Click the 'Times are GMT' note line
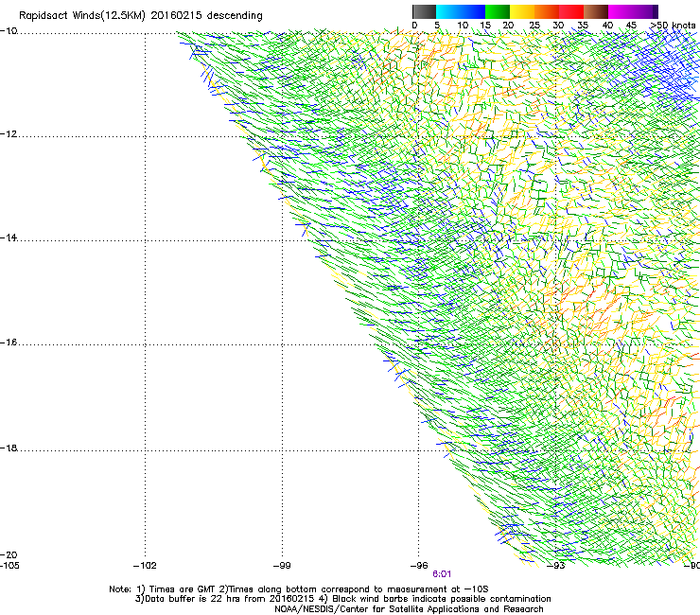This screenshot has width=700, height=615. click(x=299, y=589)
